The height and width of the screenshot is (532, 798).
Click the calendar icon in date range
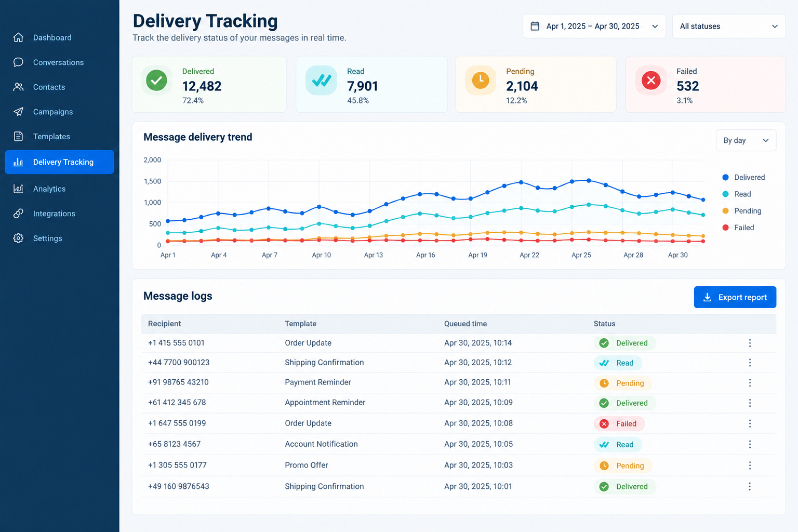[535, 26]
